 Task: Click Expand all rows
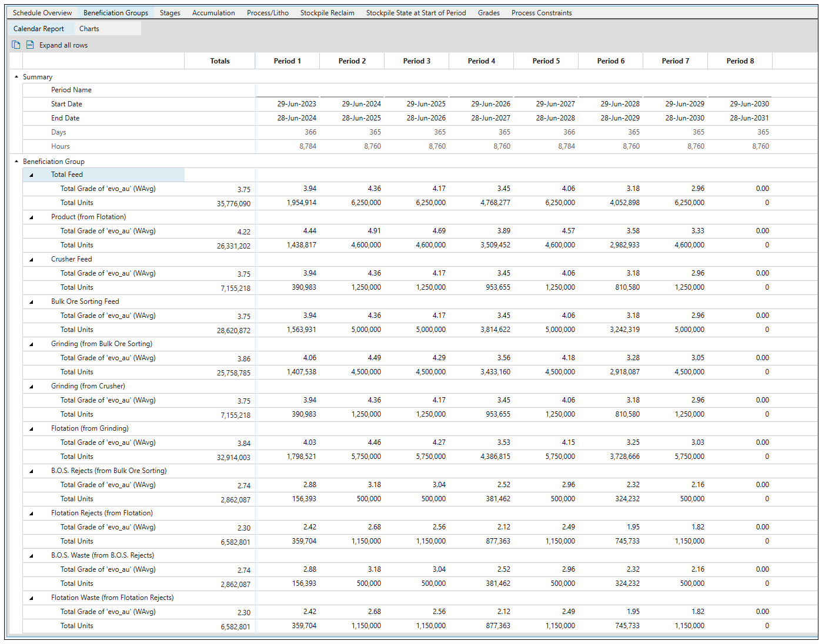(x=64, y=45)
